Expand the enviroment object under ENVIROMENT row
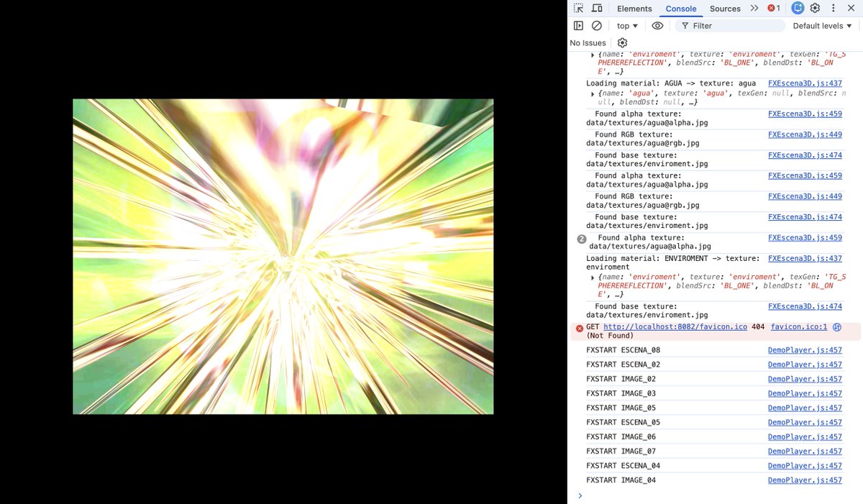 pyautogui.click(x=593, y=277)
